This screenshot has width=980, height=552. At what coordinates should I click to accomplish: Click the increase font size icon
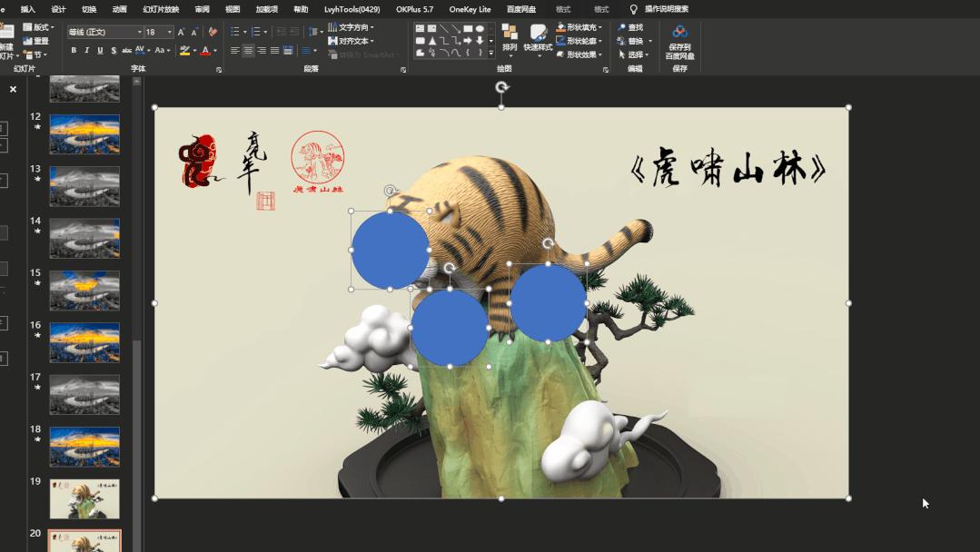182,32
